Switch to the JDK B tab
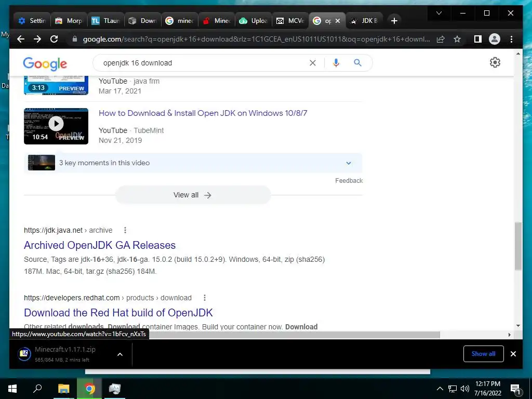The width and height of the screenshot is (532, 399). coord(364,21)
